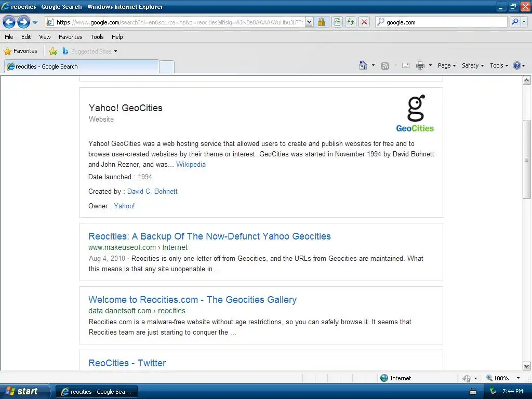The width and height of the screenshot is (532, 399).
Task: Click the reocities - Google Search taskbar button
Action: 97,392
